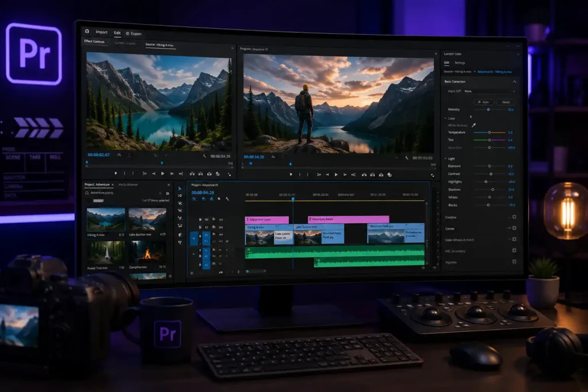Enable the Creative section checkbox
This screenshot has height=392, width=588.
(514, 217)
